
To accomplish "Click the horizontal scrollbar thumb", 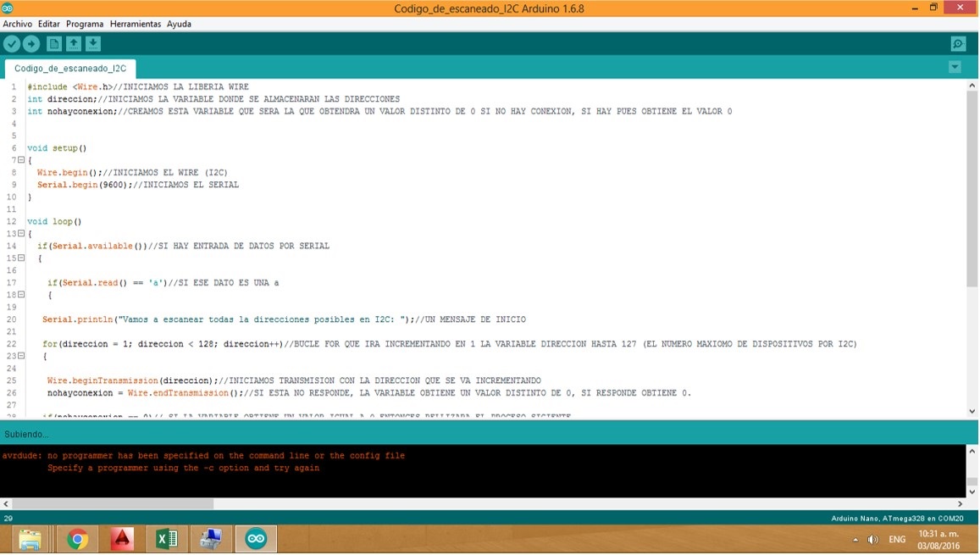I will point(113,504).
